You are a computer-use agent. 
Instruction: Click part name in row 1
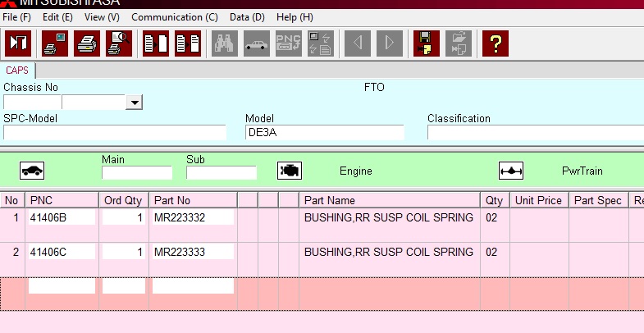pyautogui.click(x=389, y=217)
